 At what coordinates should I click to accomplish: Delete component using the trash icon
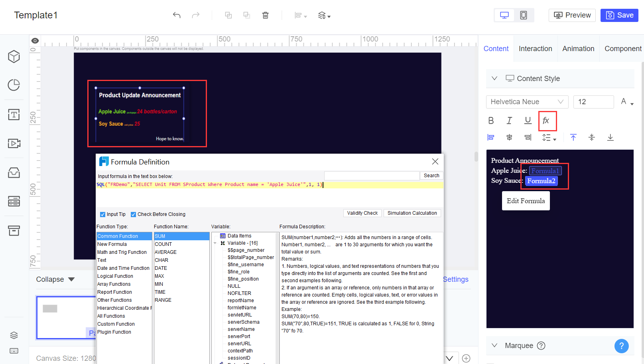265,15
